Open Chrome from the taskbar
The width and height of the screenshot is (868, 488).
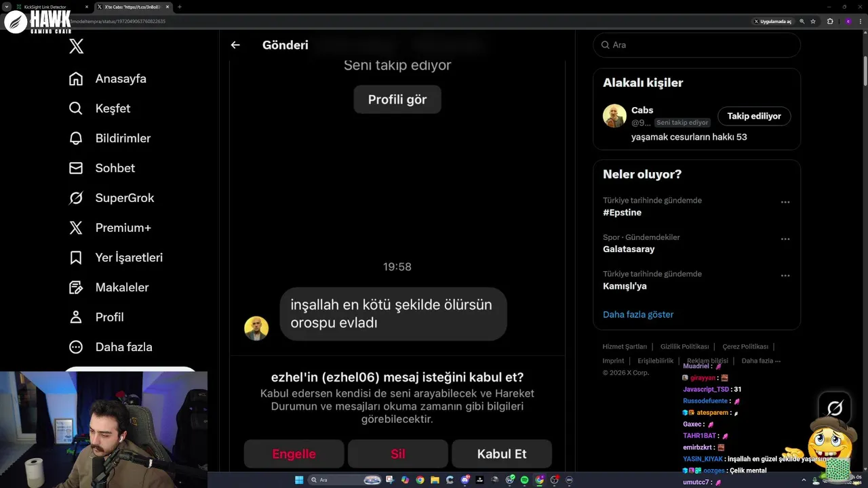point(420,480)
